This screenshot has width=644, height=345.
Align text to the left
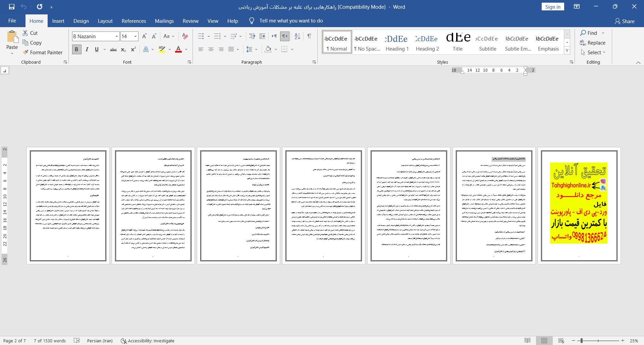click(x=201, y=50)
